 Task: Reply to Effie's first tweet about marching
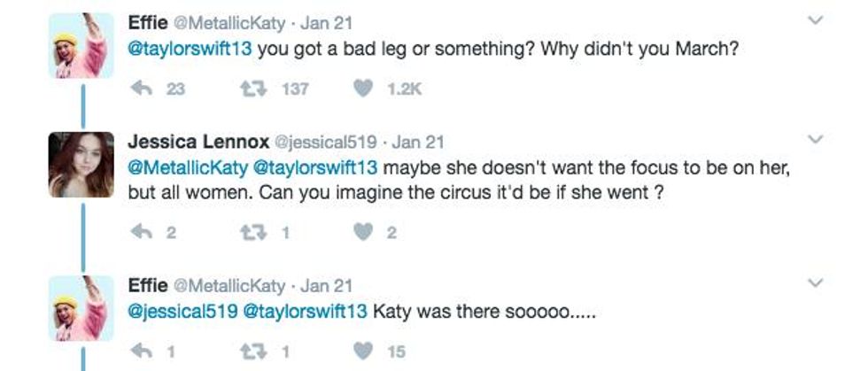[141, 89]
